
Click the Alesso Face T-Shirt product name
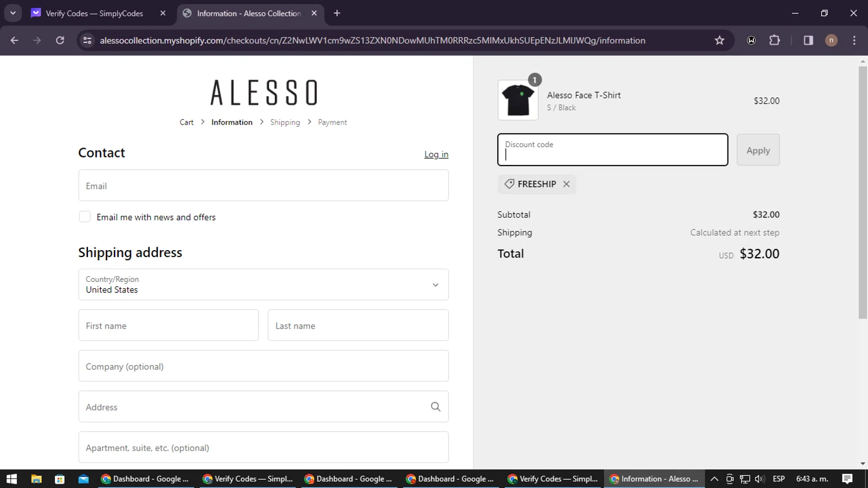(x=584, y=96)
